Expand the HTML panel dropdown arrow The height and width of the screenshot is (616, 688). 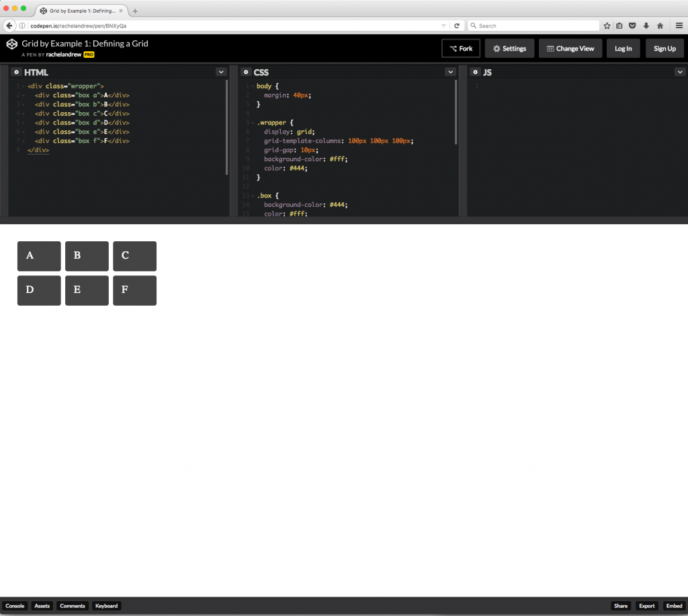tap(220, 72)
